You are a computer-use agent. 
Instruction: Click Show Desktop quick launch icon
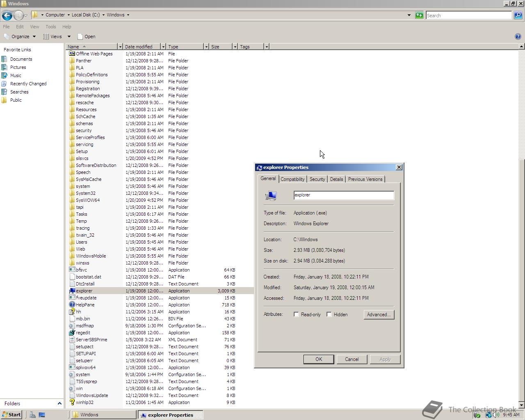pos(42,415)
